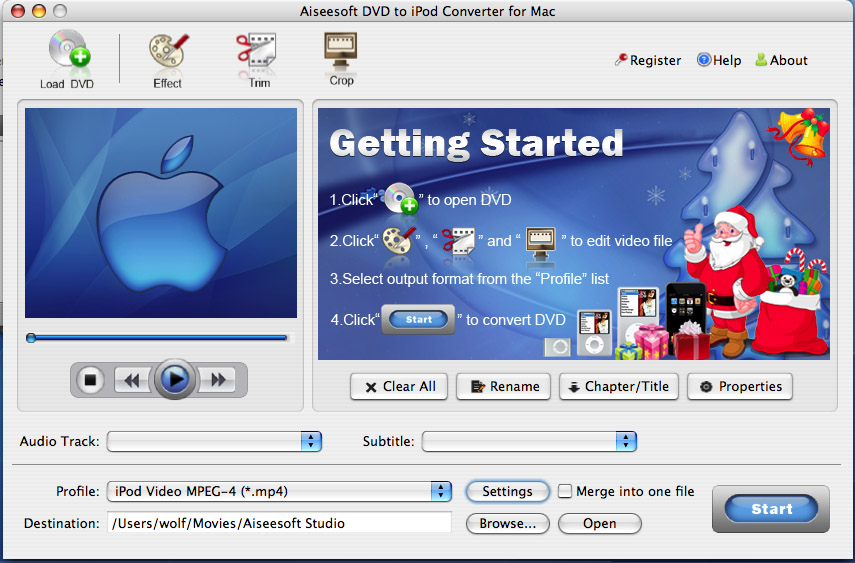Open the Help link

719,60
